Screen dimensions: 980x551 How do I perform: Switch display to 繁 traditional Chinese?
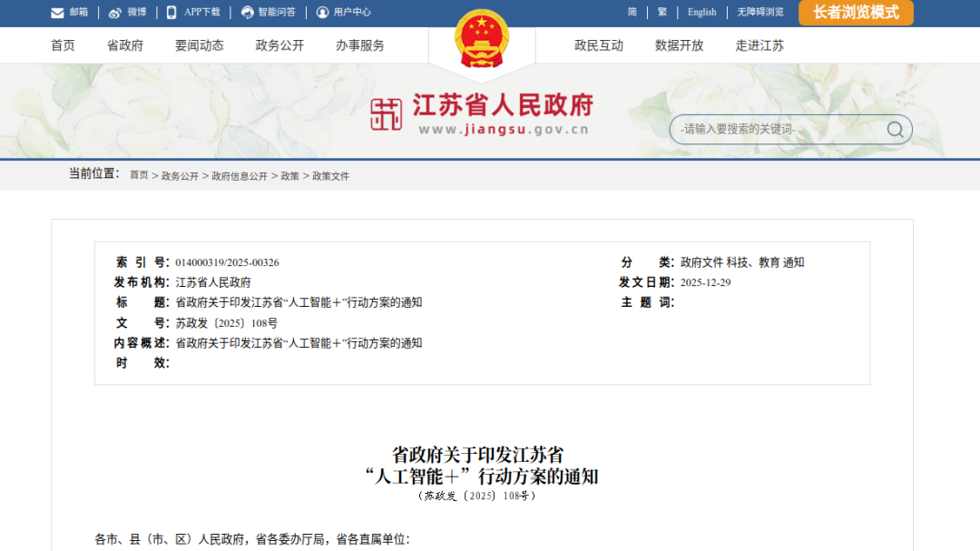[x=662, y=12]
